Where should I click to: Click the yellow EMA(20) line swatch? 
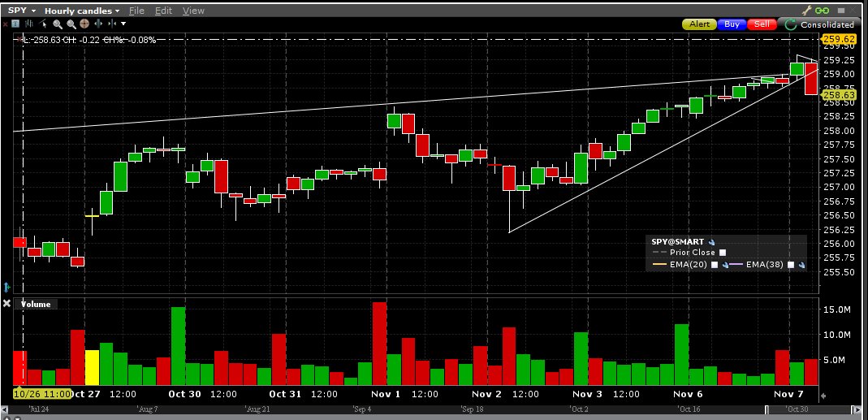coord(659,265)
